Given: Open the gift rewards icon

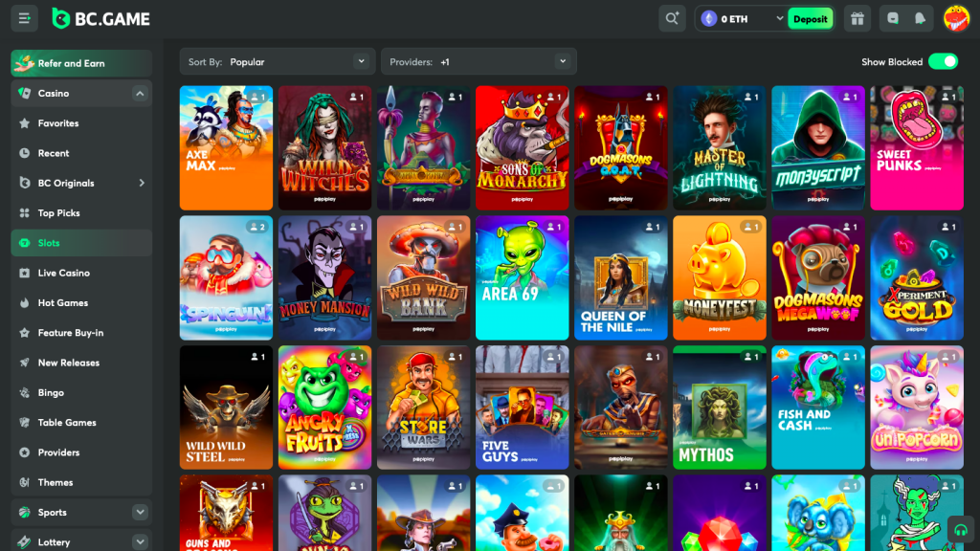Looking at the screenshot, I should (857, 19).
